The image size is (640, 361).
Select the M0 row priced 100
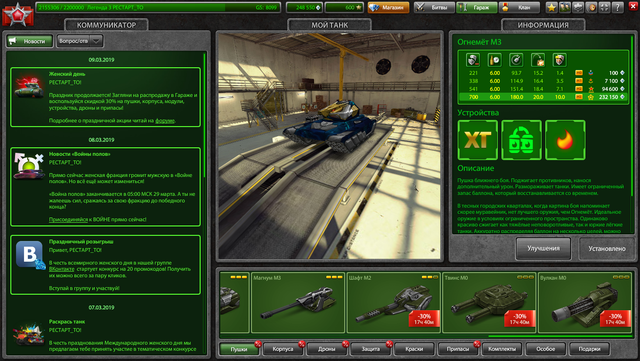543,73
